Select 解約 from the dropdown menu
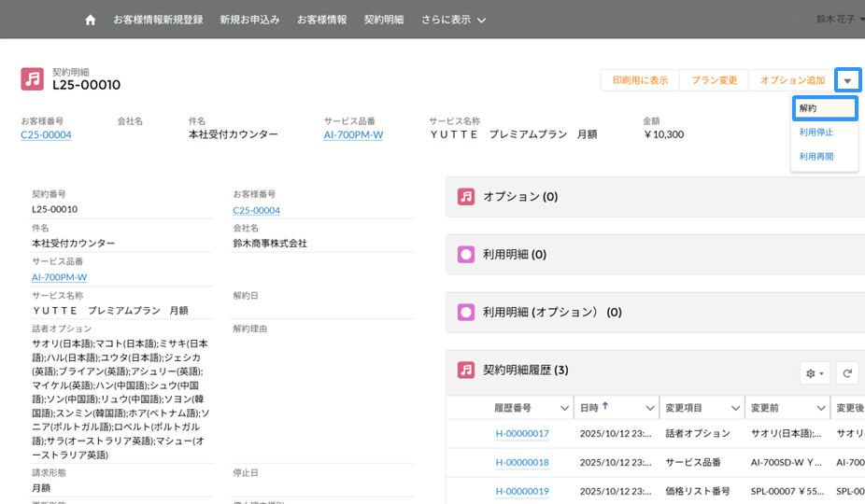Viewport: 865px width, 504px height. [808, 108]
